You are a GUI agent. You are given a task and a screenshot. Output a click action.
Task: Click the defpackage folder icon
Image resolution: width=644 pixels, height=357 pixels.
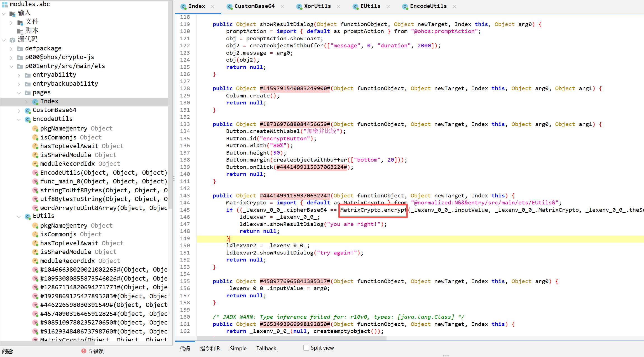click(x=20, y=49)
